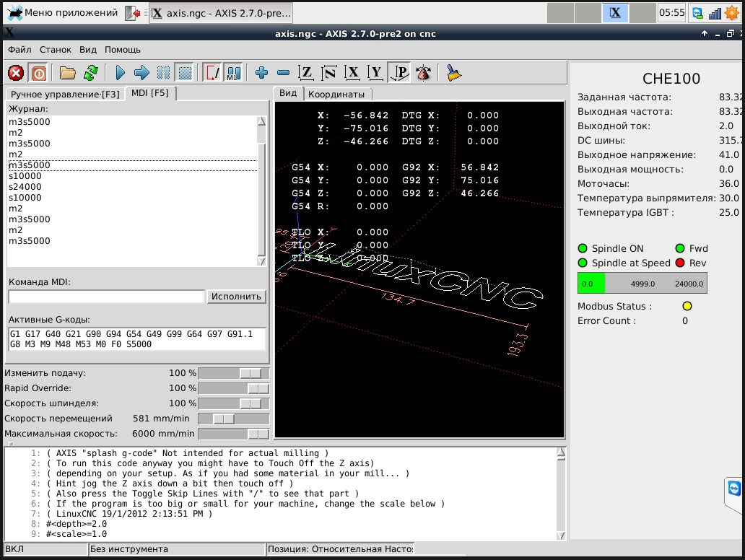This screenshot has width=745, height=560.
Task: Switch to the Z top view
Action: pos(306,73)
